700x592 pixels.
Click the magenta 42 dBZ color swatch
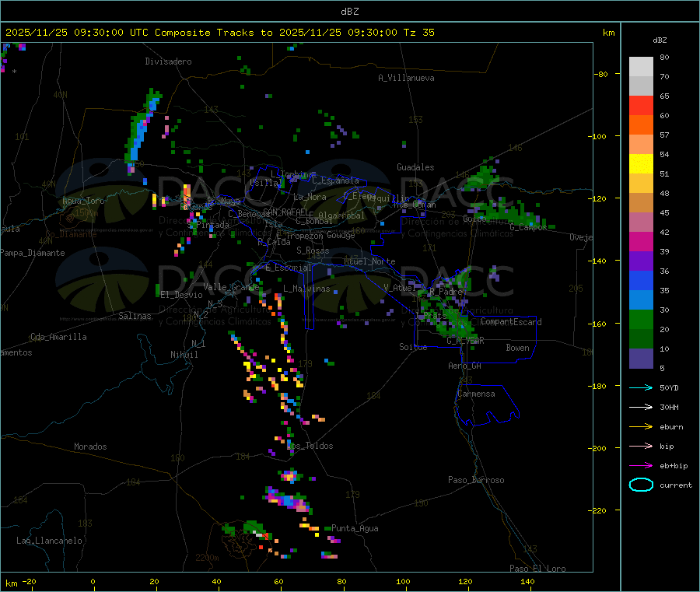641,241
